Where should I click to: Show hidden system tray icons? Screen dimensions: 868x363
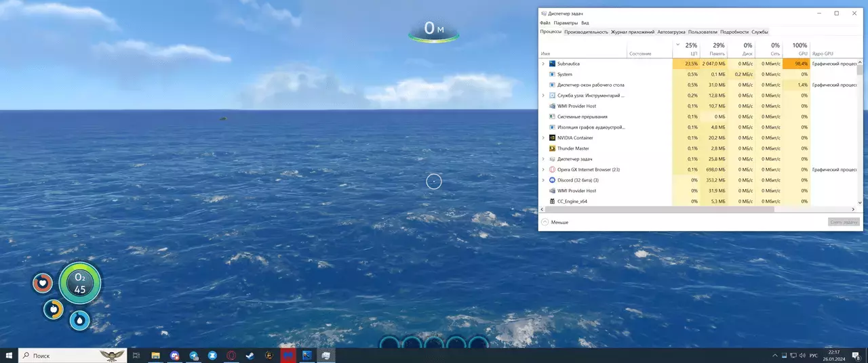click(x=775, y=356)
